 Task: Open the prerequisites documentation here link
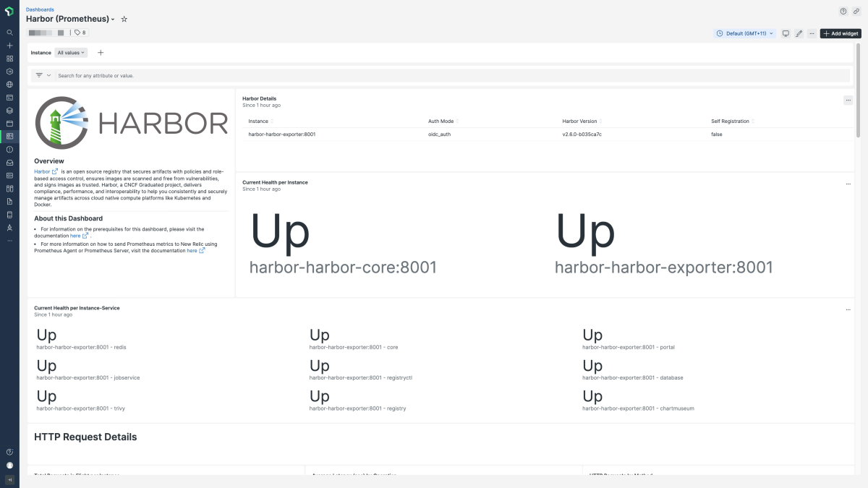coord(79,236)
